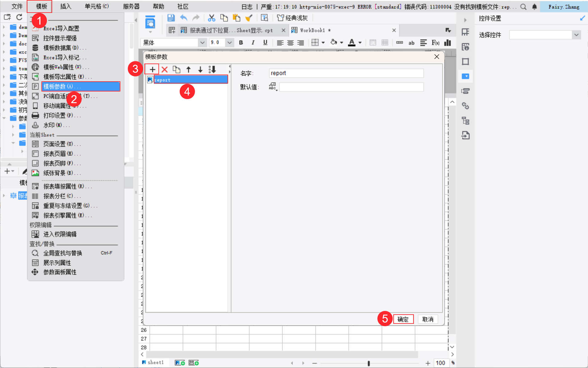Click the 默认值 input field
588x368 pixels.
coord(351,87)
